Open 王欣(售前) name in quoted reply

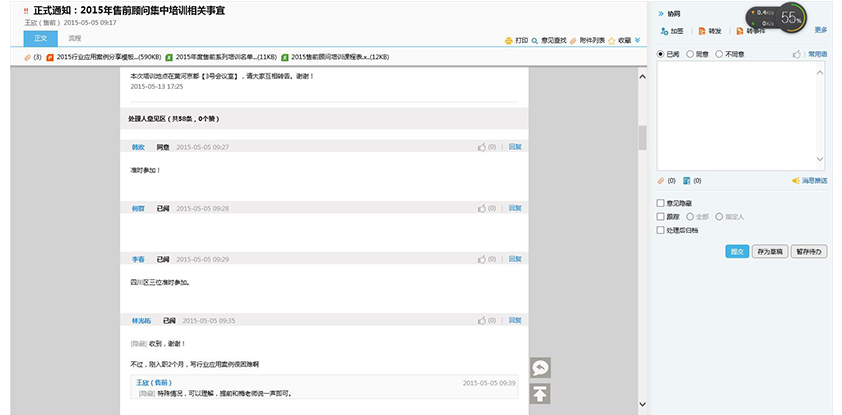click(154, 383)
